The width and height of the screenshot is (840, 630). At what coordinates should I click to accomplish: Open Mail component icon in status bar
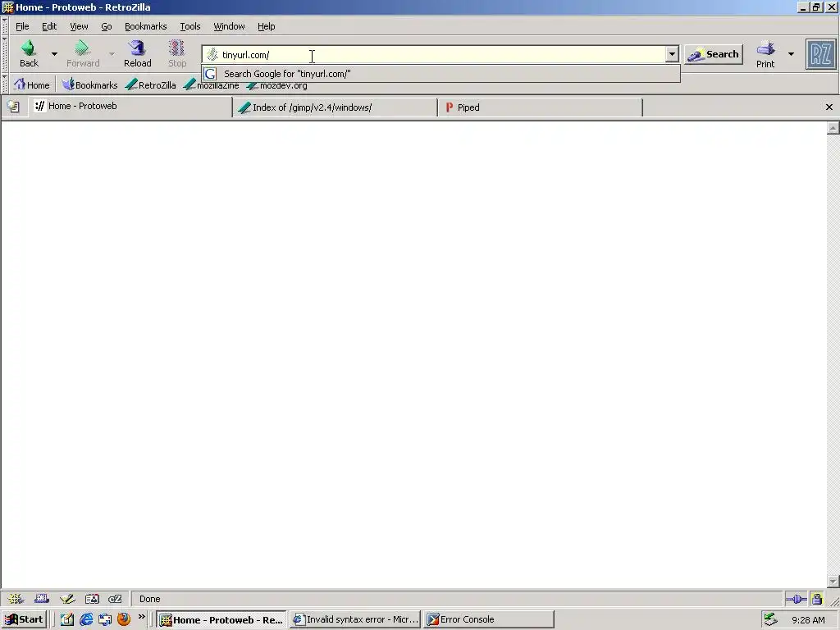point(42,598)
